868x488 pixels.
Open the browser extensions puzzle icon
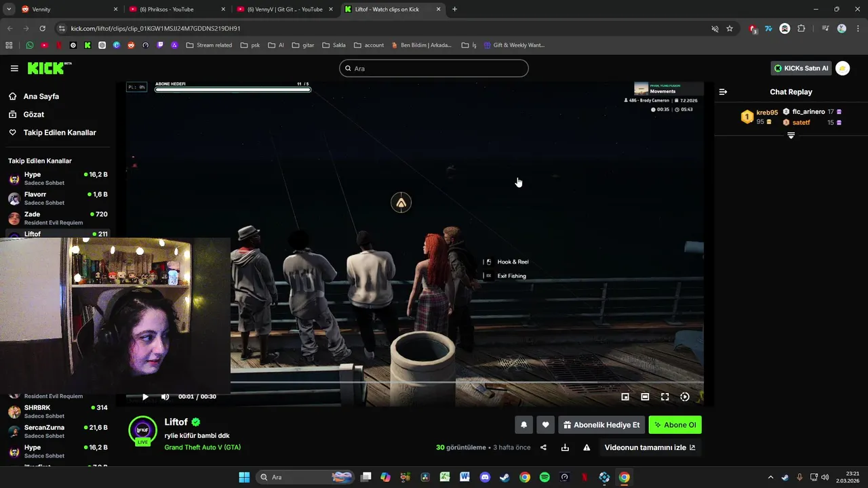click(802, 28)
